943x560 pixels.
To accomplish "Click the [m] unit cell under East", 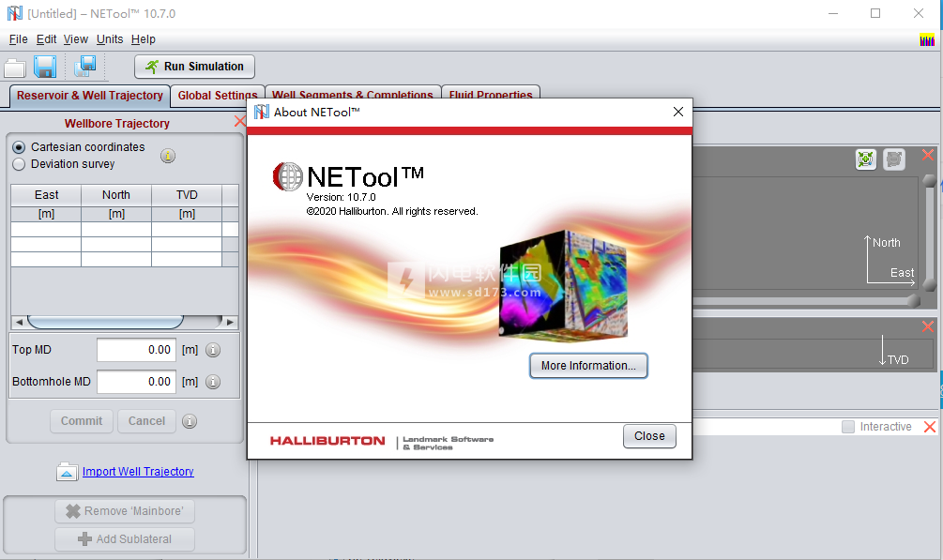I will [46, 214].
